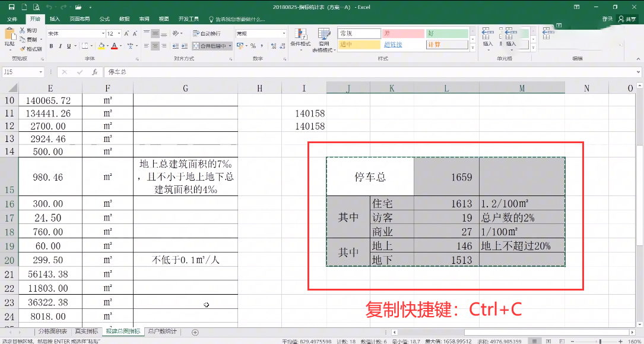Select the 分栋面积表 sheet tab
This screenshot has height=344, width=644.
tap(53, 332)
